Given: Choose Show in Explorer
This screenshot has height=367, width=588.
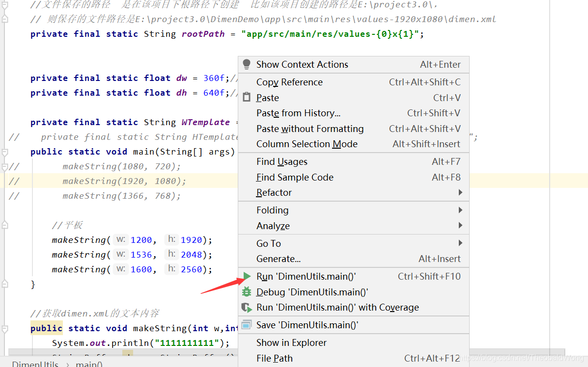Looking at the screenshot, I should (x=354, y=342).
